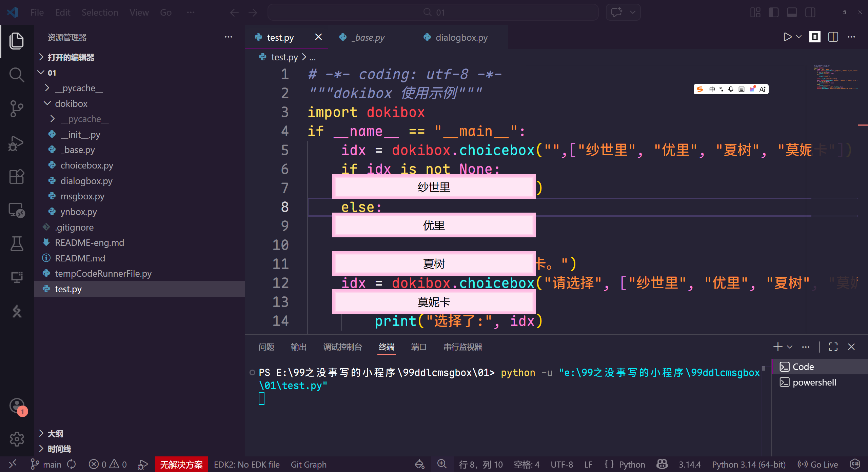Toggle the bottom panel visibility

pos(792,13)
